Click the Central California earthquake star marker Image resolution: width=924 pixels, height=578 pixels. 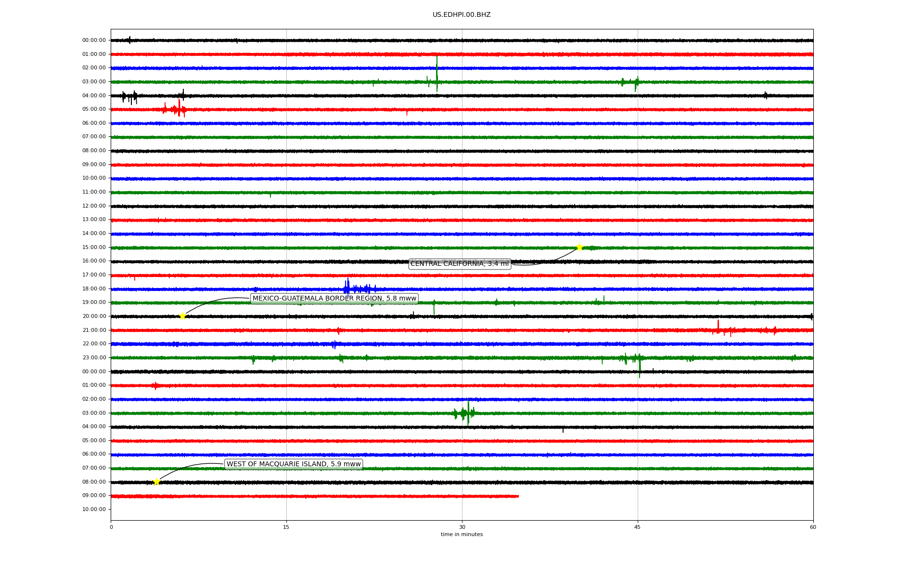point(579,247)
